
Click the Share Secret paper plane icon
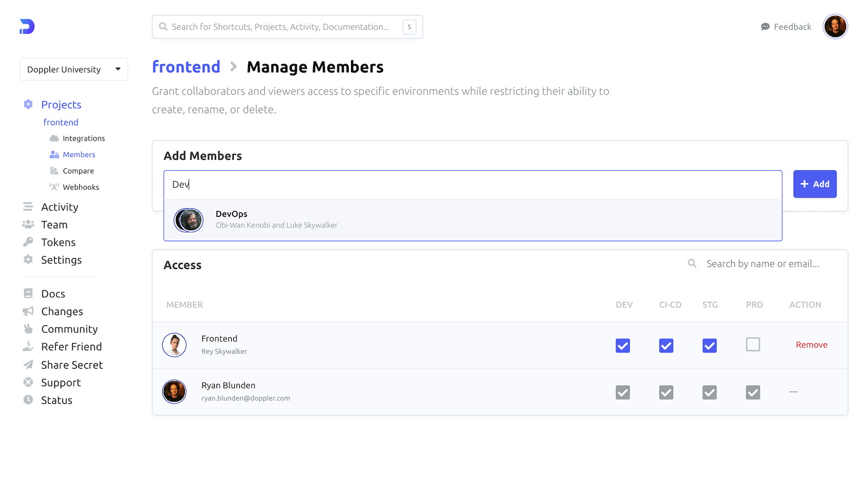28,364
